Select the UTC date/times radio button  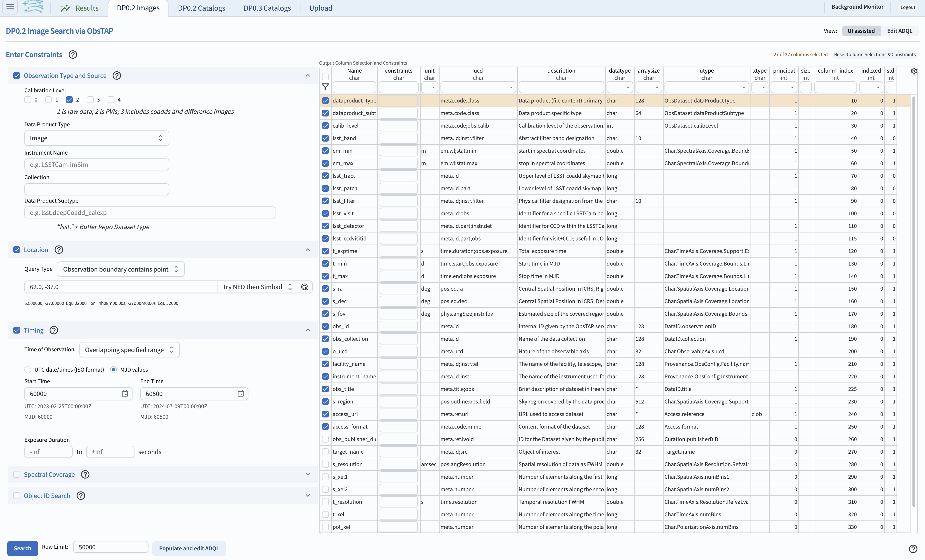[28, 369]
